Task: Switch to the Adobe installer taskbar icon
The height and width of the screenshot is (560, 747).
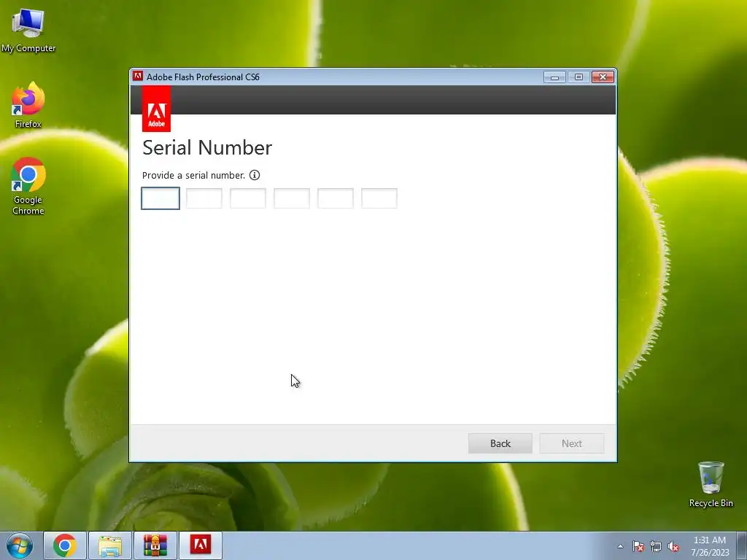Action: tap(201, 545)
